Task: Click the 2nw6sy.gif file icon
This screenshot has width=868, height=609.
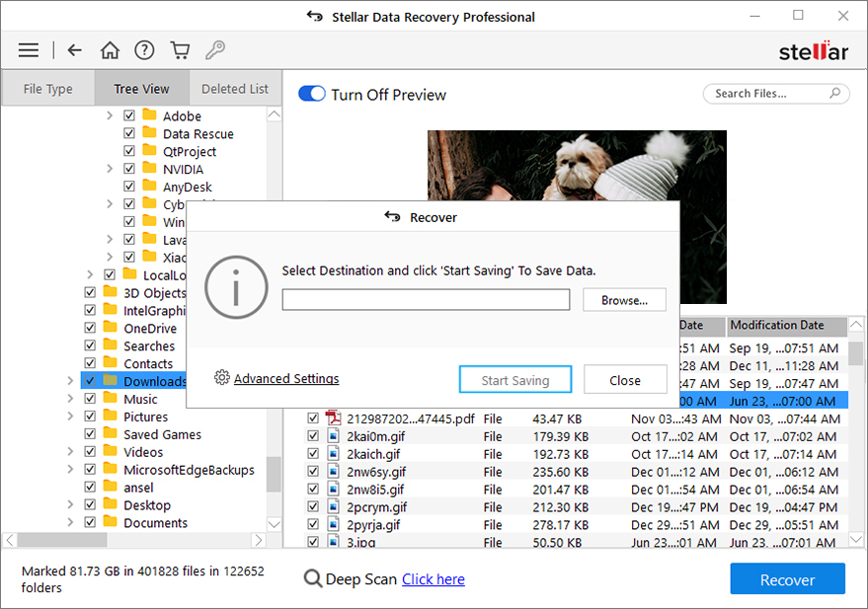Action: click(333, 471)
